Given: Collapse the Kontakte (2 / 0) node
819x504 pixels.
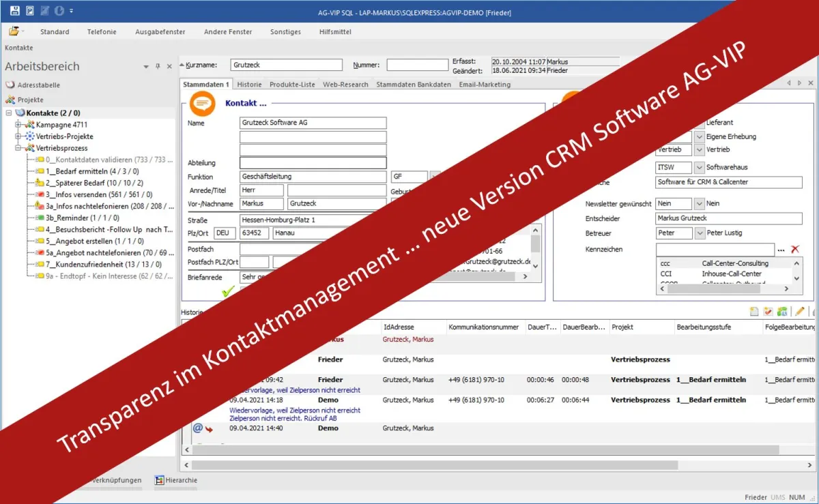Looking at the screenshot, I should [x=9, y=113].
